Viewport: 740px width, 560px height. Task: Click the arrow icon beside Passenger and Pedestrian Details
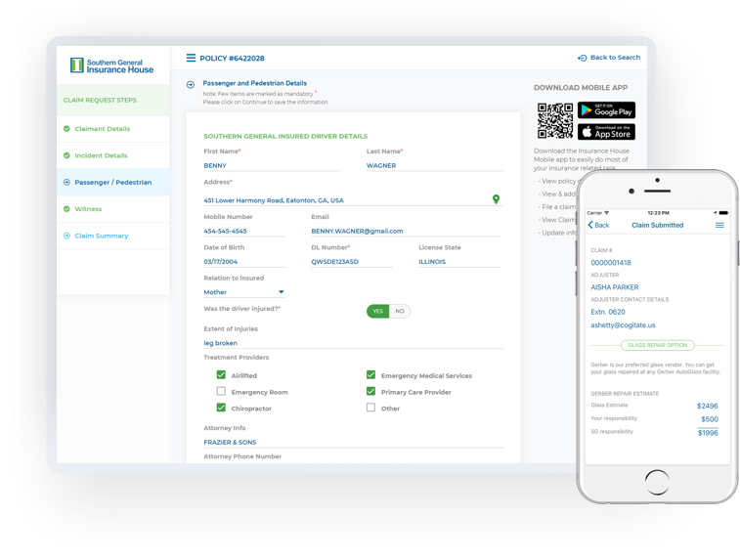pos(191,84)
